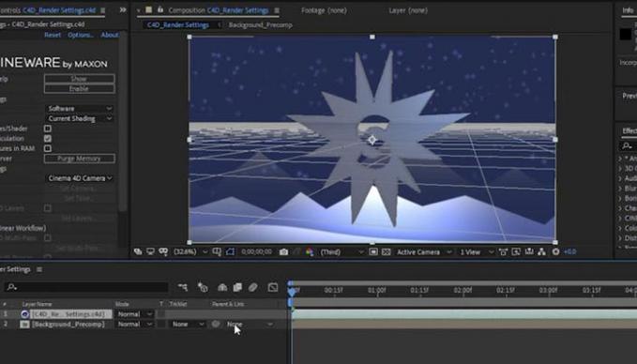Open blending Mode dropdown for C4D layer
Image resolution: width=637 pixels, height=364 pixels.
coord(135,314)
